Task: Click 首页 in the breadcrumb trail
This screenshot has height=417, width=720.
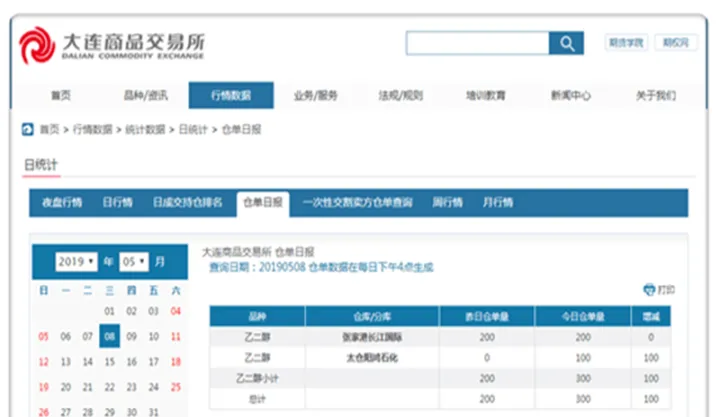Action: 50,130
